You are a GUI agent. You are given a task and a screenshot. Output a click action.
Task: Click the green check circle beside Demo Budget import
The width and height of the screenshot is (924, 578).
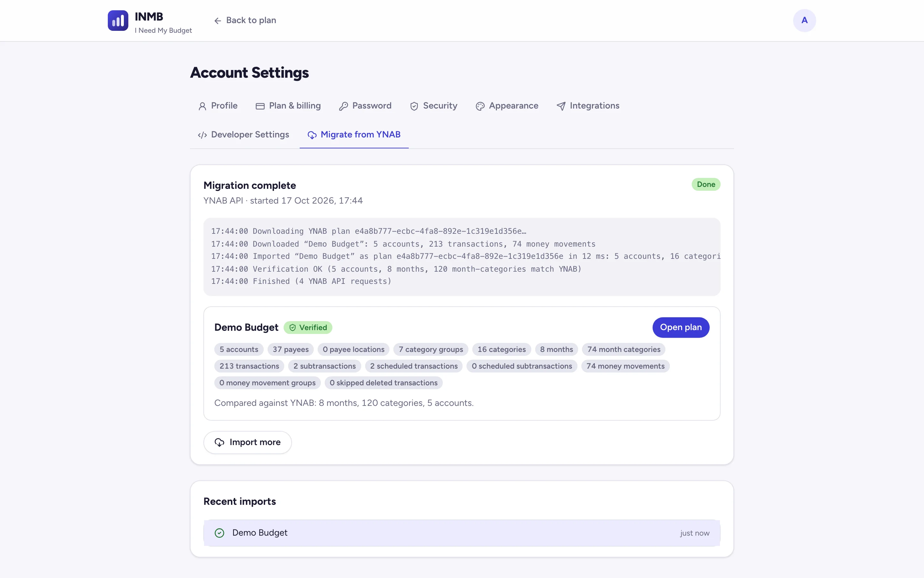(219, 533)
